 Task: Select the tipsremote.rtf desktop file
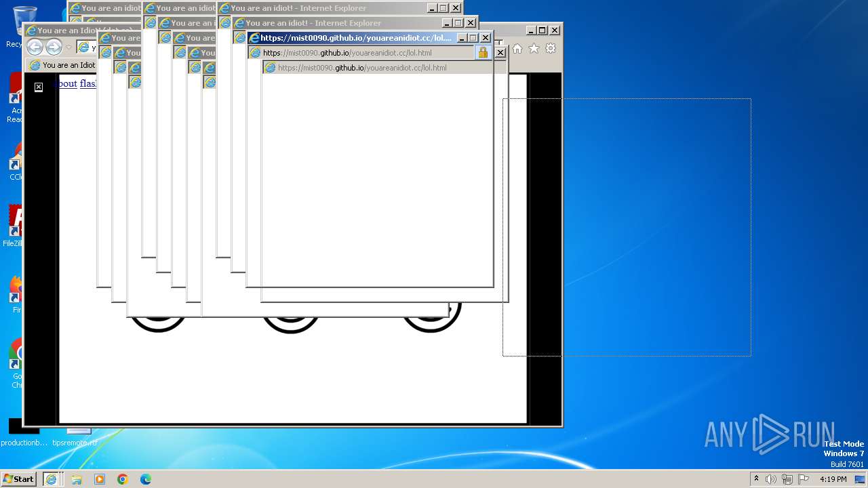pyautogui.click(x=75, y=436)
